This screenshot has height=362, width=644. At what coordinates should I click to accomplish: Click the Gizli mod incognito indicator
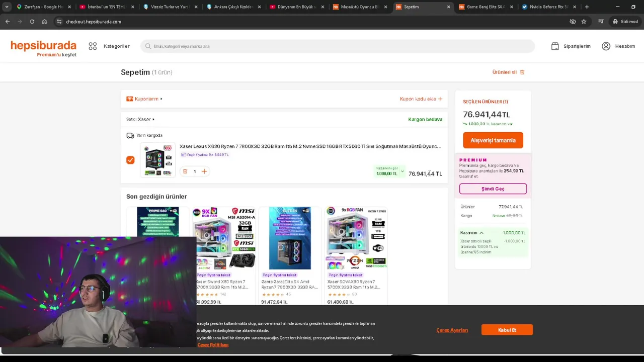pyautogui.click(x=625, y=22)
